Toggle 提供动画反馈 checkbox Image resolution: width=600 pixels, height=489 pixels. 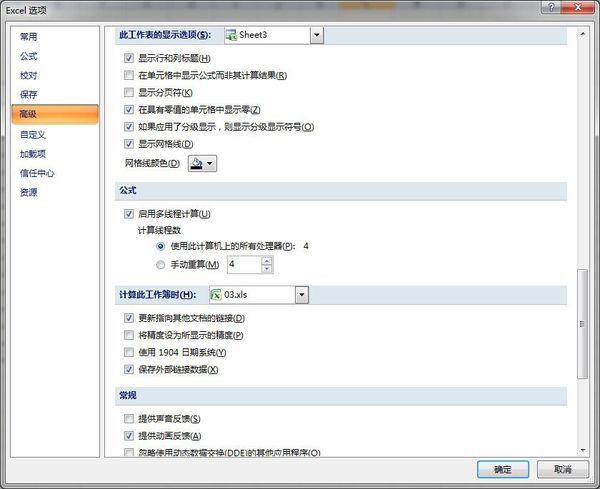(x=129, y=435)
